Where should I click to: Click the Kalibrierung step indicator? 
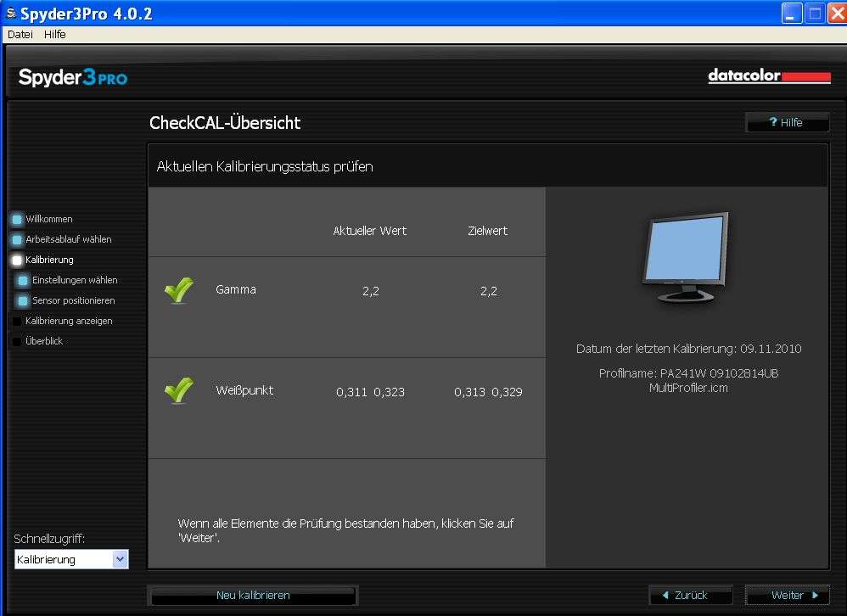point(17,260)
